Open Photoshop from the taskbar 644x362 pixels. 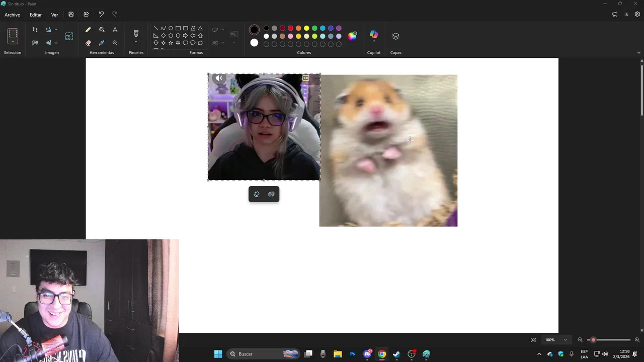point(353,354)
